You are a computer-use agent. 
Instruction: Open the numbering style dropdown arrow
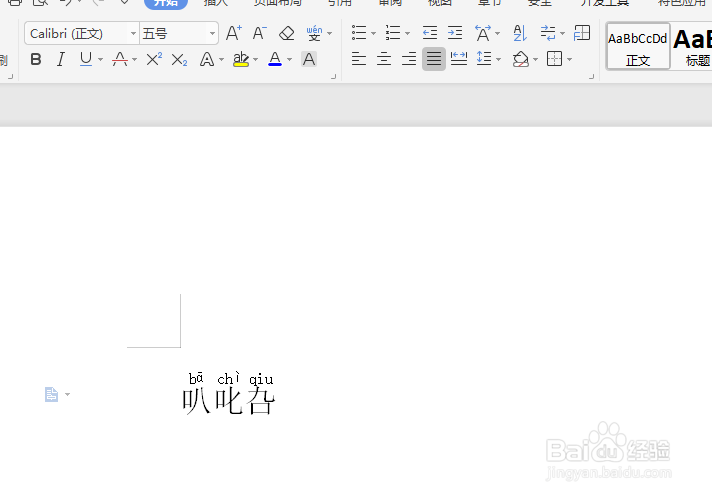(x=407, y=34)
